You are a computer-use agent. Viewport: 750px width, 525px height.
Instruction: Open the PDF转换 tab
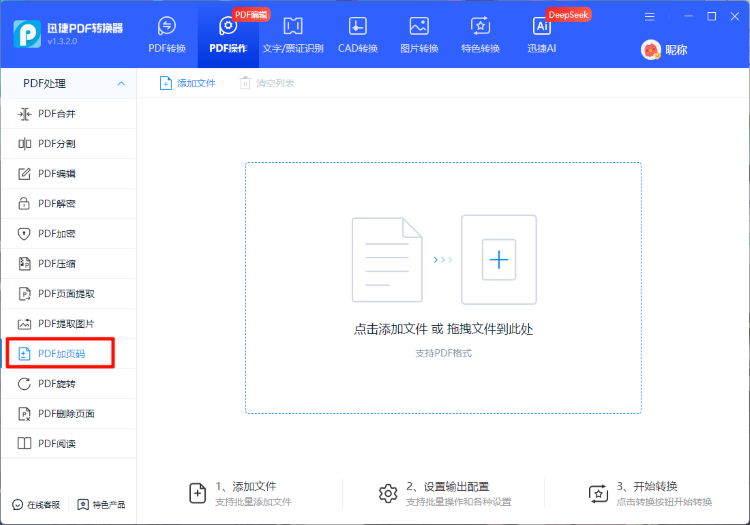coord(167,34)
